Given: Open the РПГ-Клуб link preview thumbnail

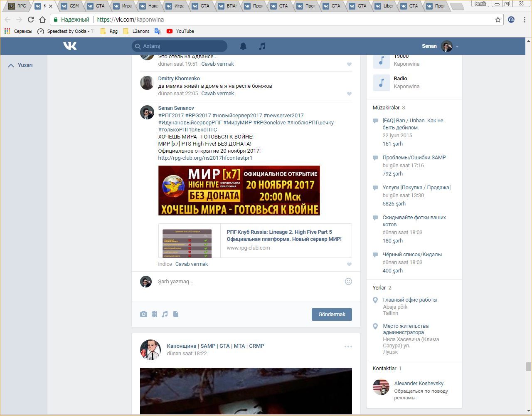Looking at the screenshot, I should (x=190, y=241).
